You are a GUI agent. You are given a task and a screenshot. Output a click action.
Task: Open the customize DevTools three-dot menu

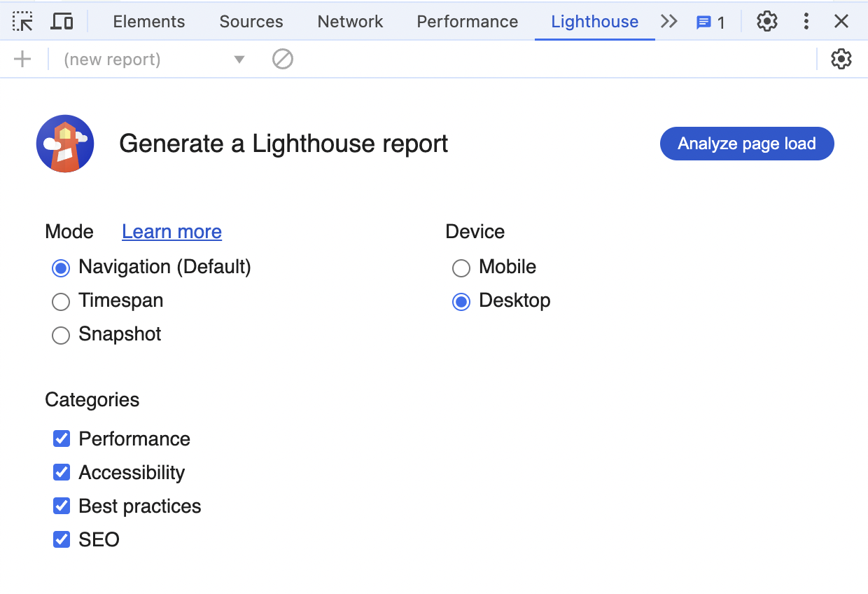pos(806,21)
